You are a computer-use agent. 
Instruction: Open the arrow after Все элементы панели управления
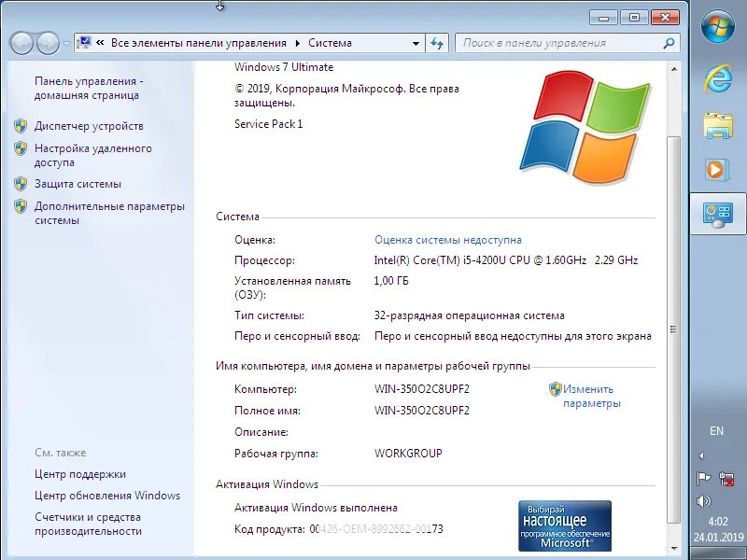point(298,43)
